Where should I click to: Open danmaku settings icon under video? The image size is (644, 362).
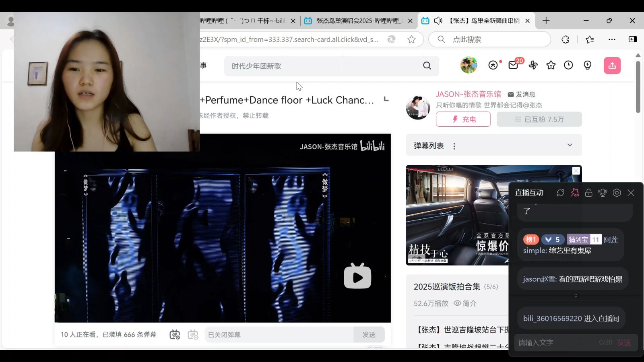[x=193, y=335]
